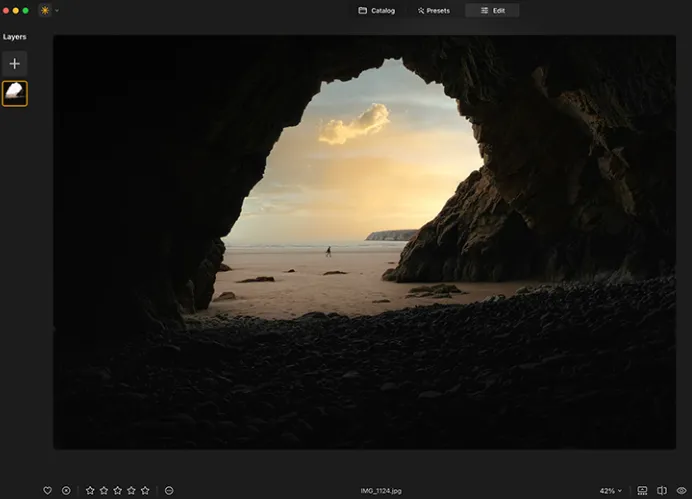
Task: Select the Edit tab
Action: pyautogui.click(x=492, y=10)
